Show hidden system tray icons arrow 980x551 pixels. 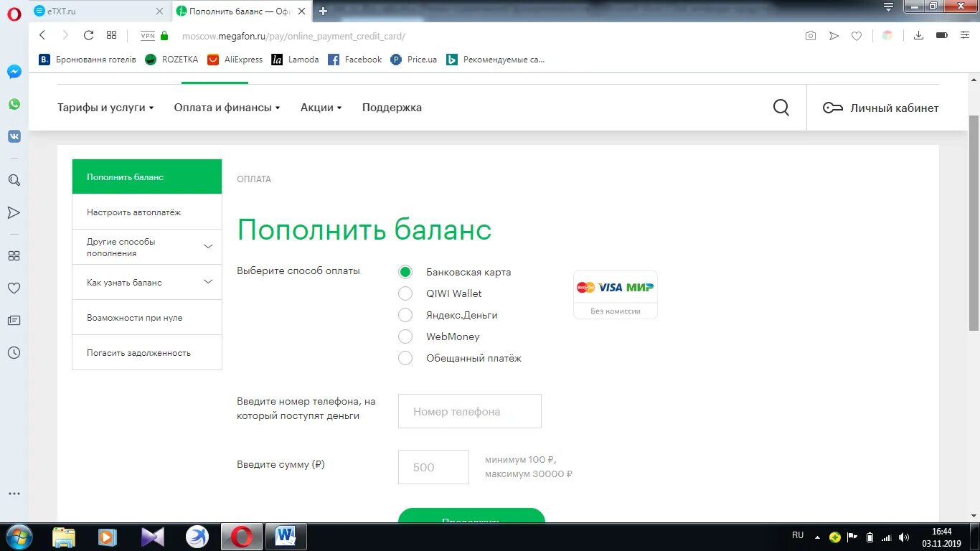point(816,536)
